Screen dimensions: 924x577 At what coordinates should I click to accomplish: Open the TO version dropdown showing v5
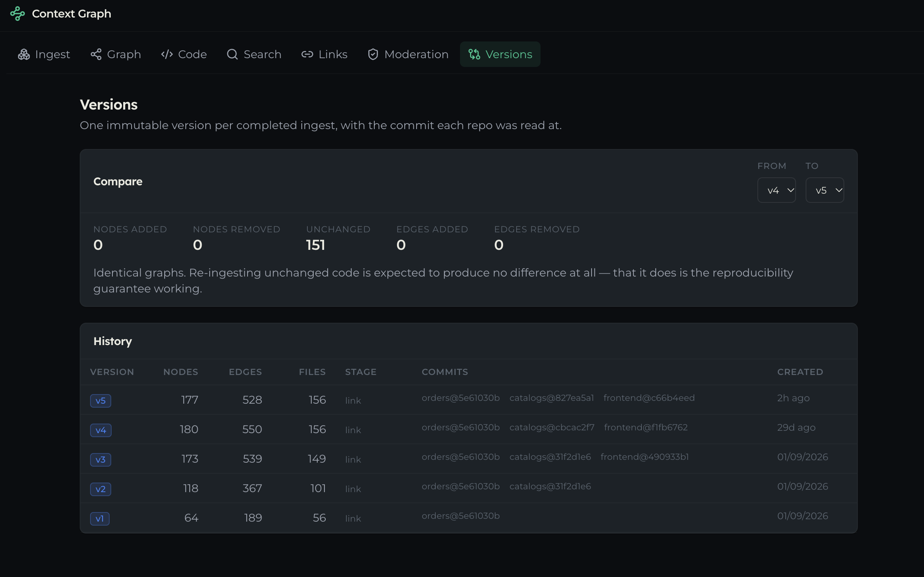click(x=825, y=190)
